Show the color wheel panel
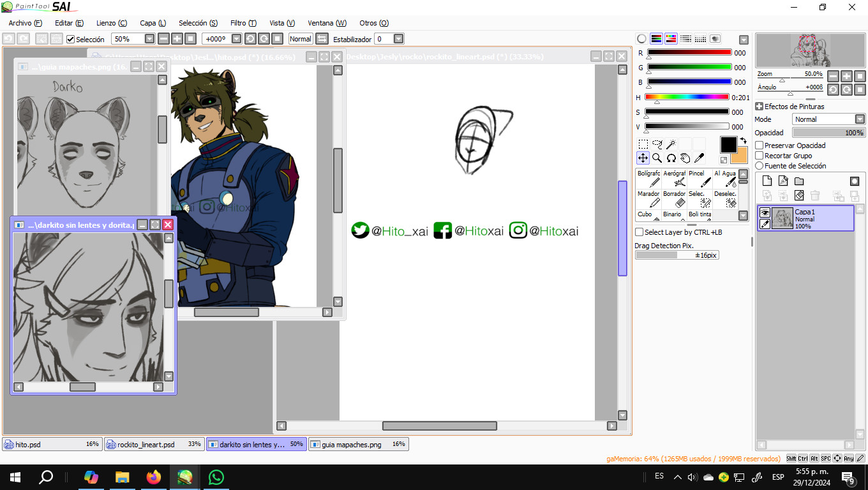The height and width of the screenshot is (490, 868). click(x=642, y=38)
